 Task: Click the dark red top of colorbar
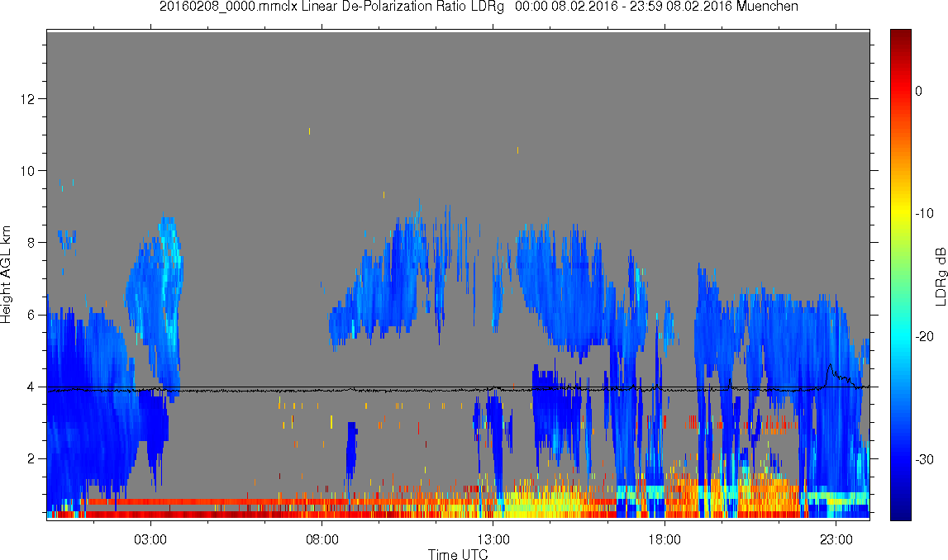tap(900, 36)
